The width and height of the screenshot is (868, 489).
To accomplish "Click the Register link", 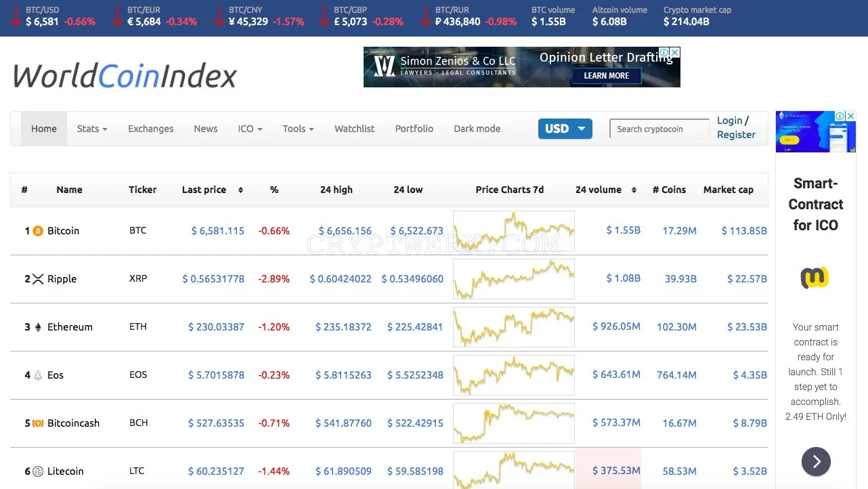I will coord(737,135).
